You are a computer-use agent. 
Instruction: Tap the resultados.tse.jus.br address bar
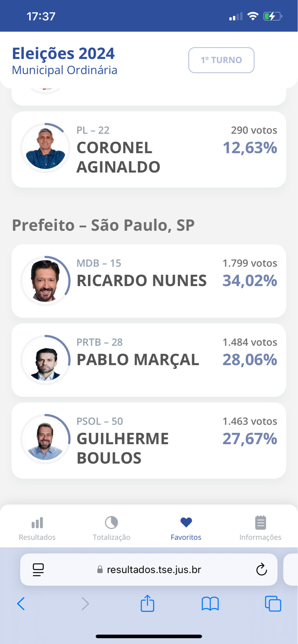tap(149, 570)
